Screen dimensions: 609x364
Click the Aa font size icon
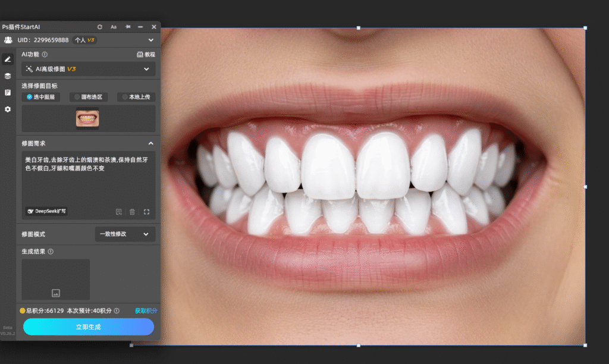114,27
